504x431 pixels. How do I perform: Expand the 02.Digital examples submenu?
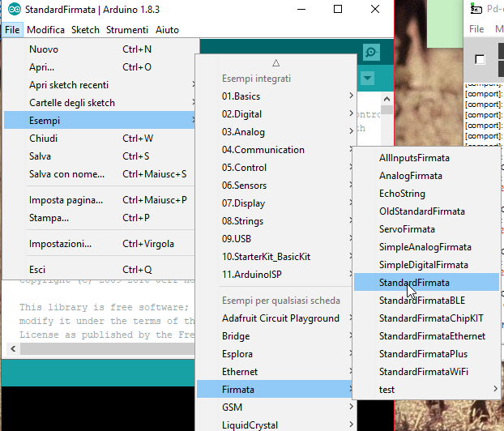(x=275, y=114)
